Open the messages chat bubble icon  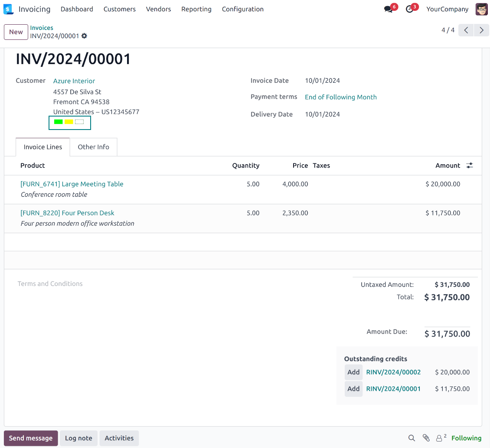(388, 9)
